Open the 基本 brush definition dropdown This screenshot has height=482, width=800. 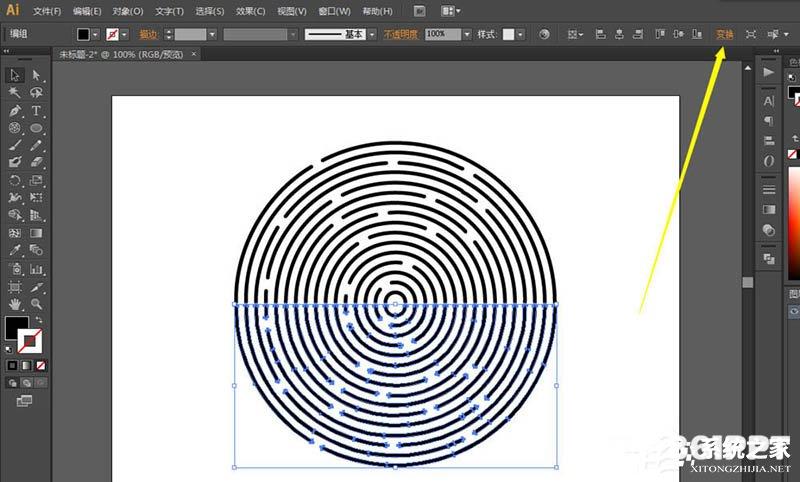[x=372, y=34]
